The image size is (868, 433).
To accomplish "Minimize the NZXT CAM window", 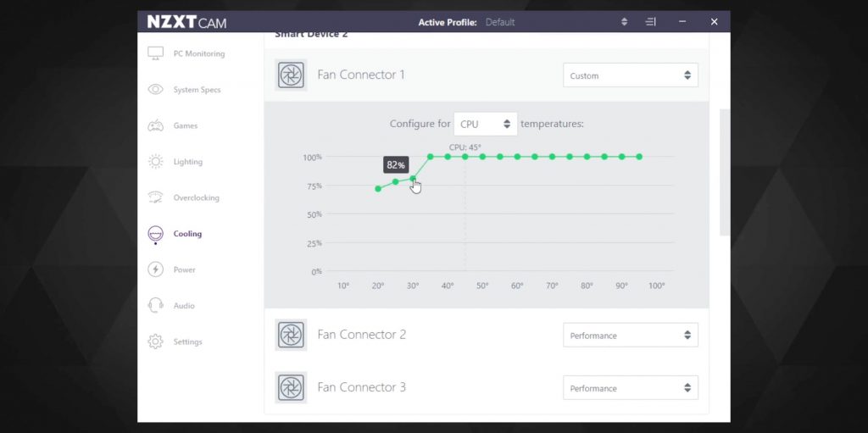I will click(x=682, y=22).
